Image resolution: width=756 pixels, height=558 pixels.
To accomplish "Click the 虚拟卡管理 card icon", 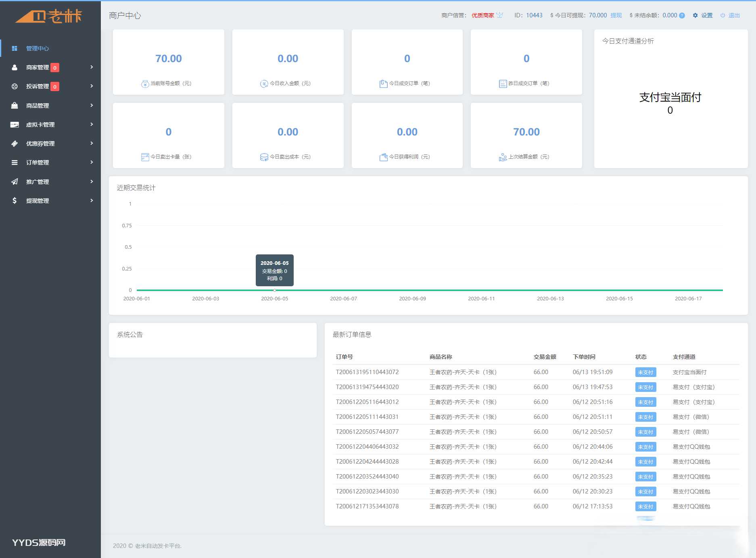I will (15, 125).
